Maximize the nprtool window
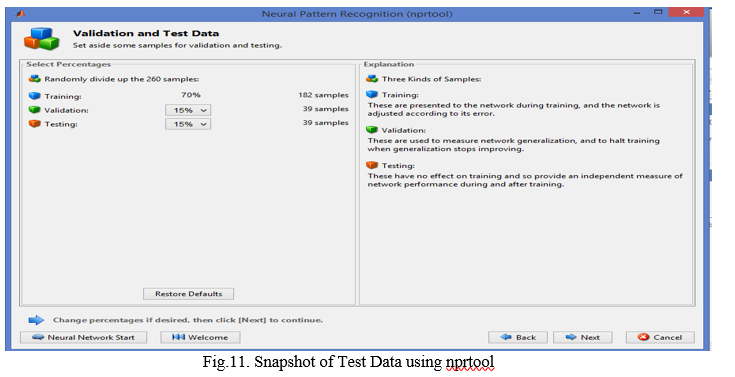This screenshot has width=735, height=377. click(x=658, y=12)
